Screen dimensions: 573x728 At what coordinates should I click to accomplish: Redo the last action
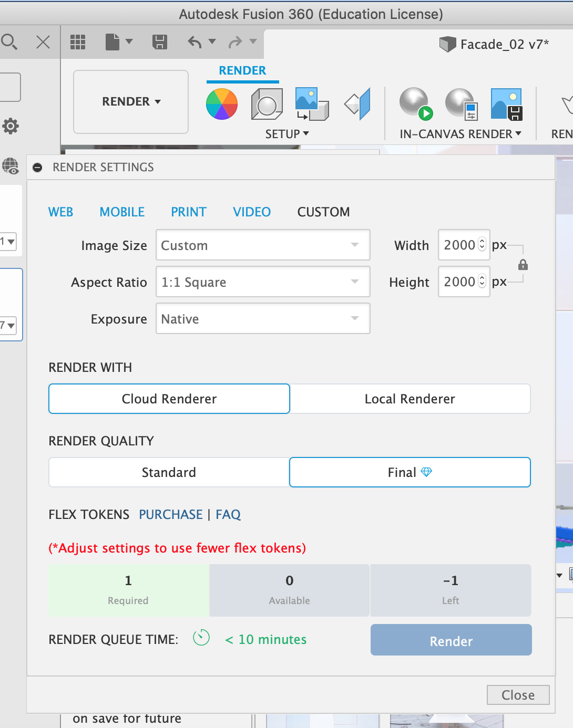[x=235, y=42]
